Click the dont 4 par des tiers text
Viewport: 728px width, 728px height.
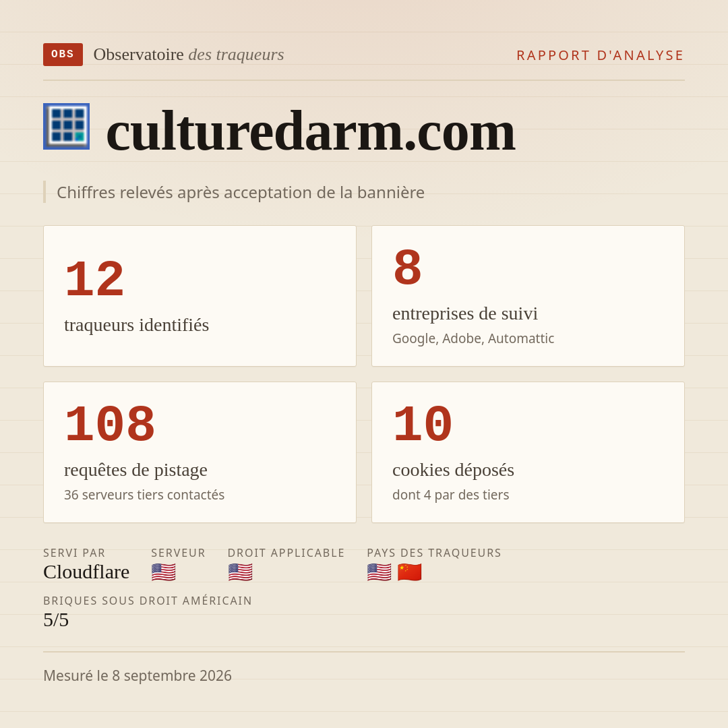(450, 495)
